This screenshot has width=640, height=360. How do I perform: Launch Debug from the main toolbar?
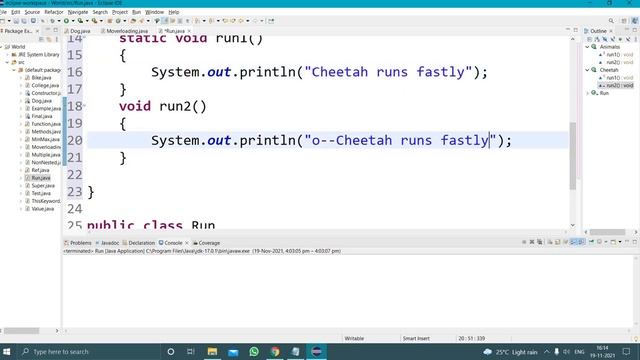pyautogui.click(x=52, y=21)
